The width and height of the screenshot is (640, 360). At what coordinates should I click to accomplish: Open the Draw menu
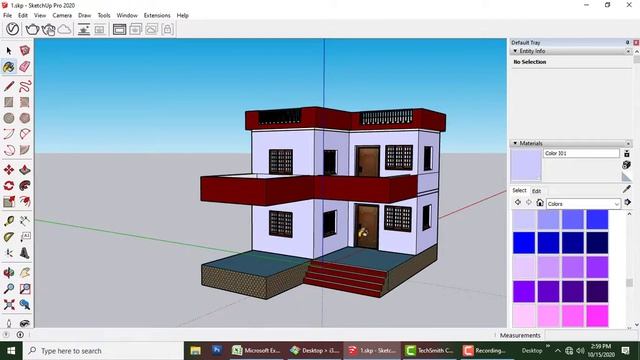(84, 15)
